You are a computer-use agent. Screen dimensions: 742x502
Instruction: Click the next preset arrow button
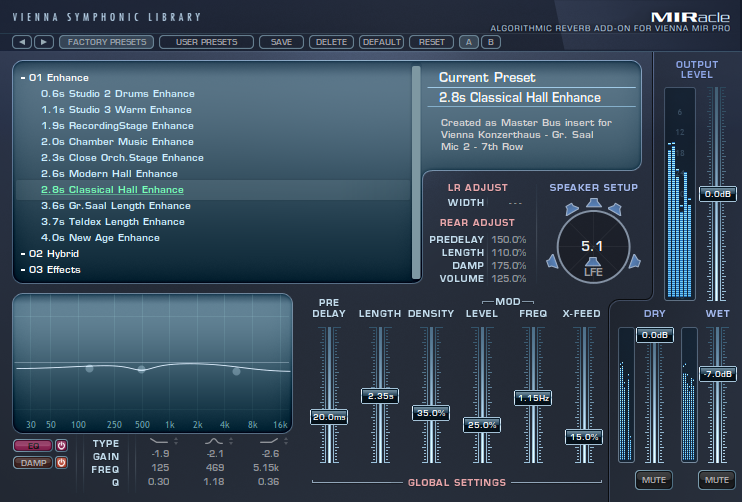[x=43, y=42]
